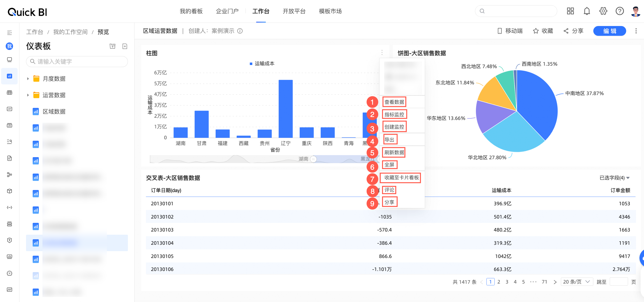Open the dataset cube icon in sidebar
Viewport: 644px width, 302px height.
coord(10,191)
